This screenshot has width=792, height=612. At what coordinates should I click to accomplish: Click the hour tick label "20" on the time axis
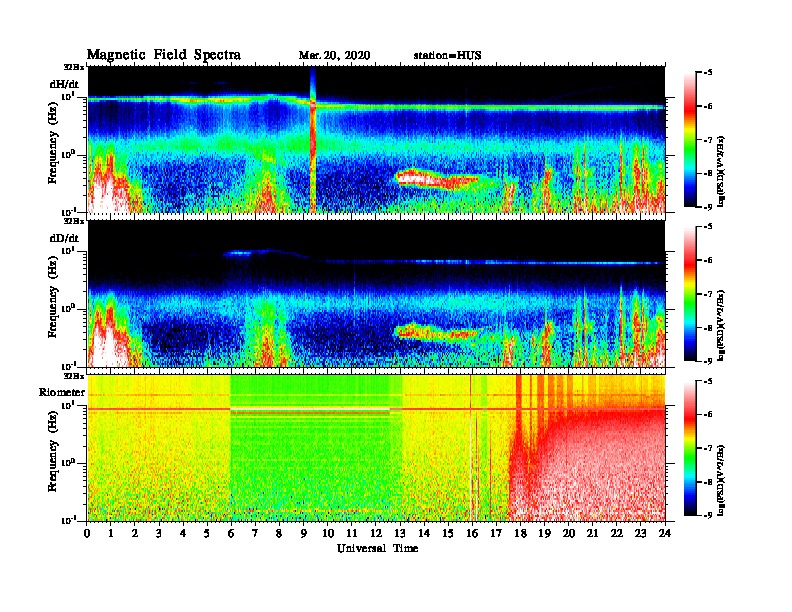569,533
